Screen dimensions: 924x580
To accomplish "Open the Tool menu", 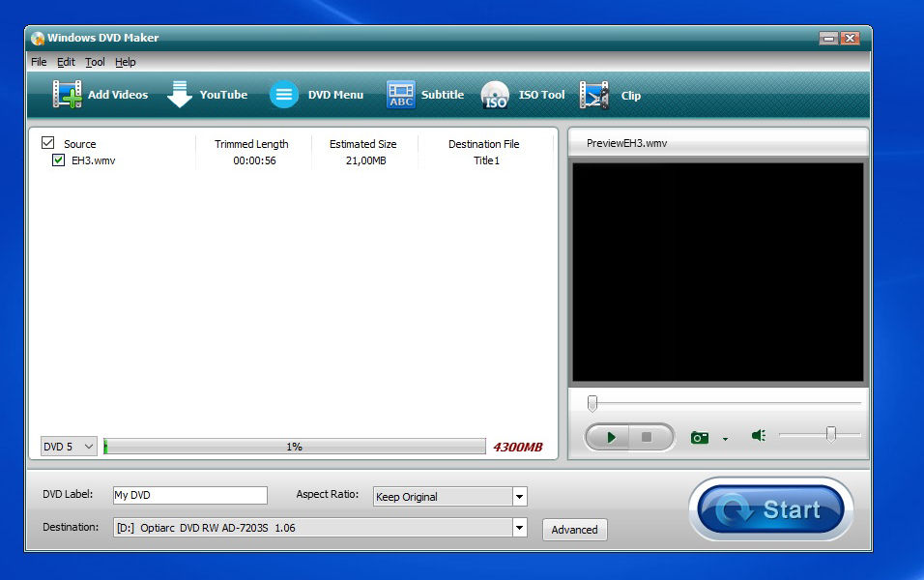I will tap(95, 62).
